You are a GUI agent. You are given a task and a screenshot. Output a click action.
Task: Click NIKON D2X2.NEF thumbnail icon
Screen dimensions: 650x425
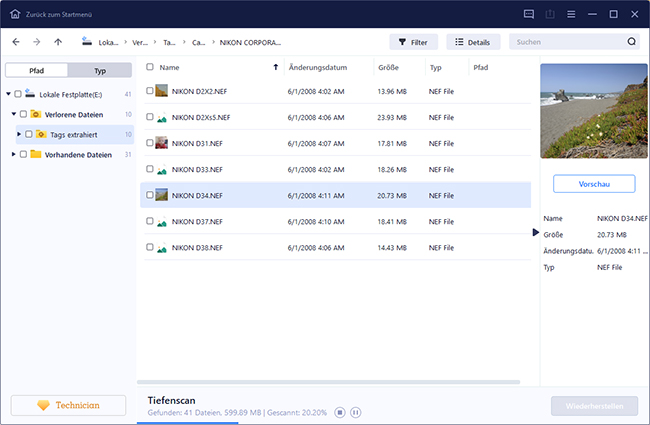(161, 91)
